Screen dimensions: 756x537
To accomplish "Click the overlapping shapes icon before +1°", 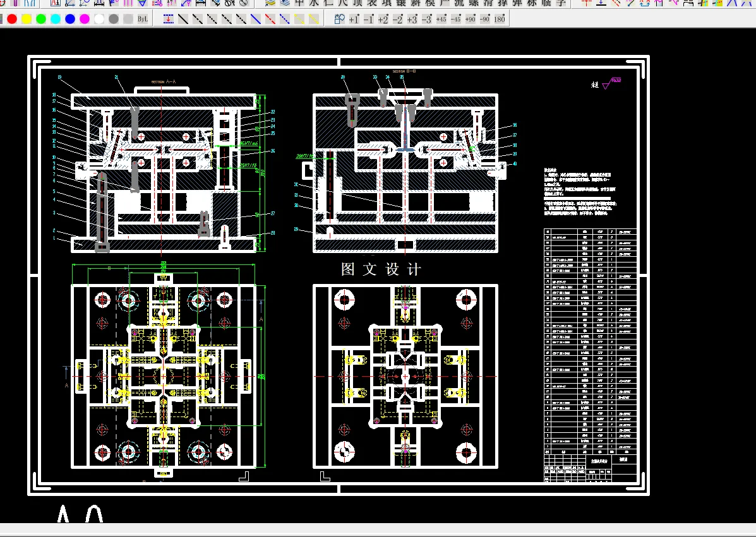I will pyautogui.click(x=339, y=19).
